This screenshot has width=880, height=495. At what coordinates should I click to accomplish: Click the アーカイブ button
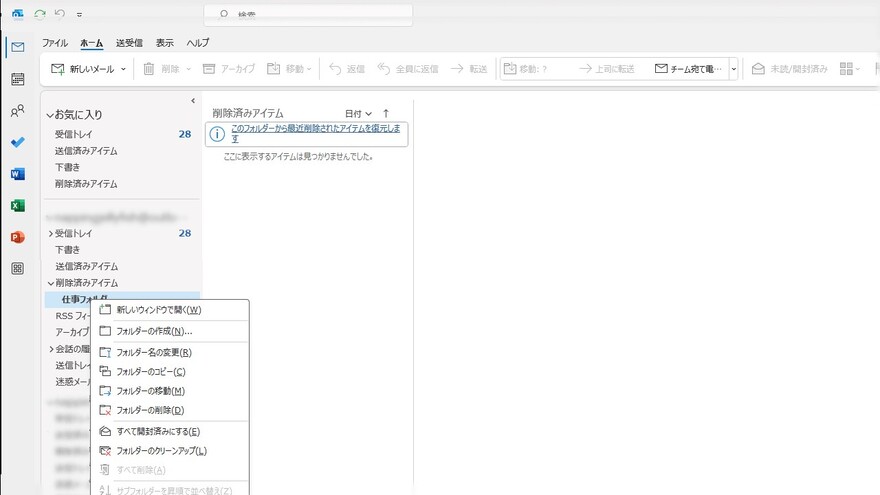pos(228,69)
